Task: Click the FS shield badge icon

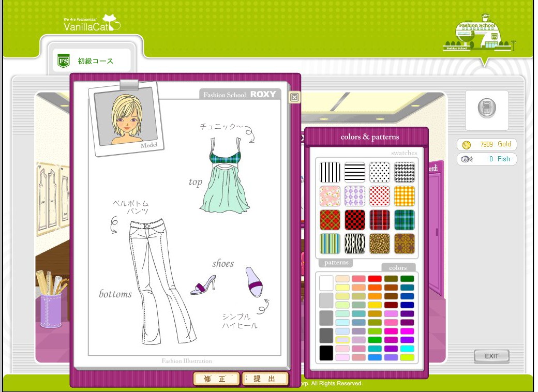Action: pyautogui.click(x=64, y=61)
